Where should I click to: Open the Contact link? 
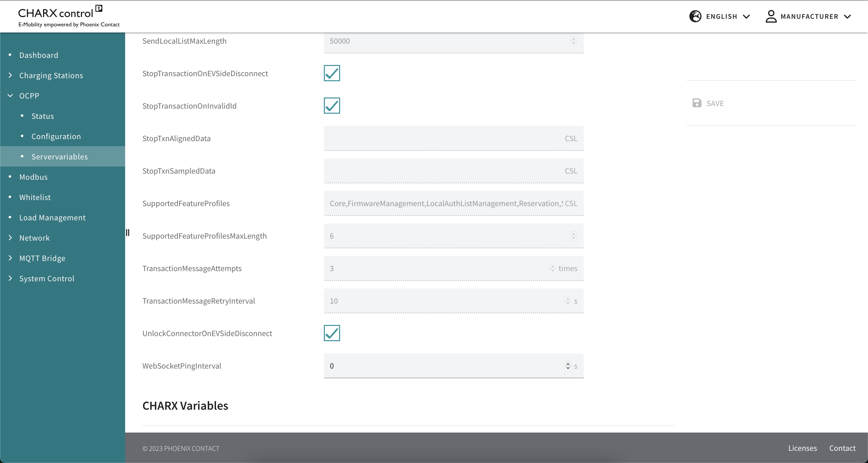(x=842, y=448)
